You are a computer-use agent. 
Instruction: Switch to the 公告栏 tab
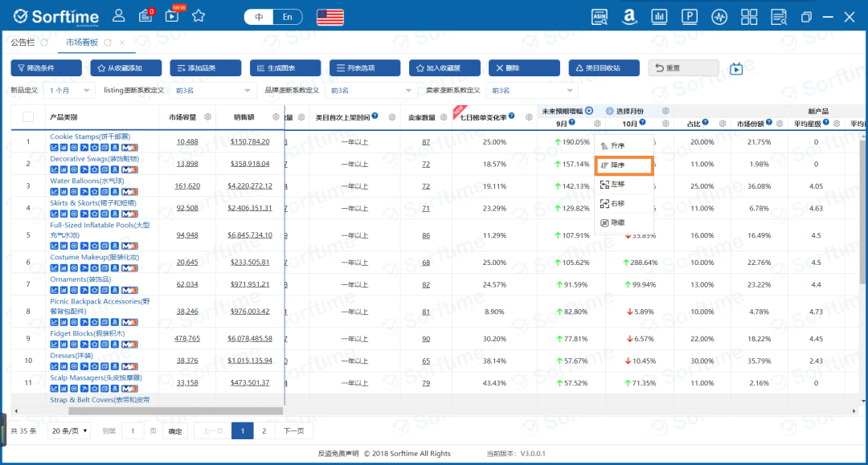23,43
